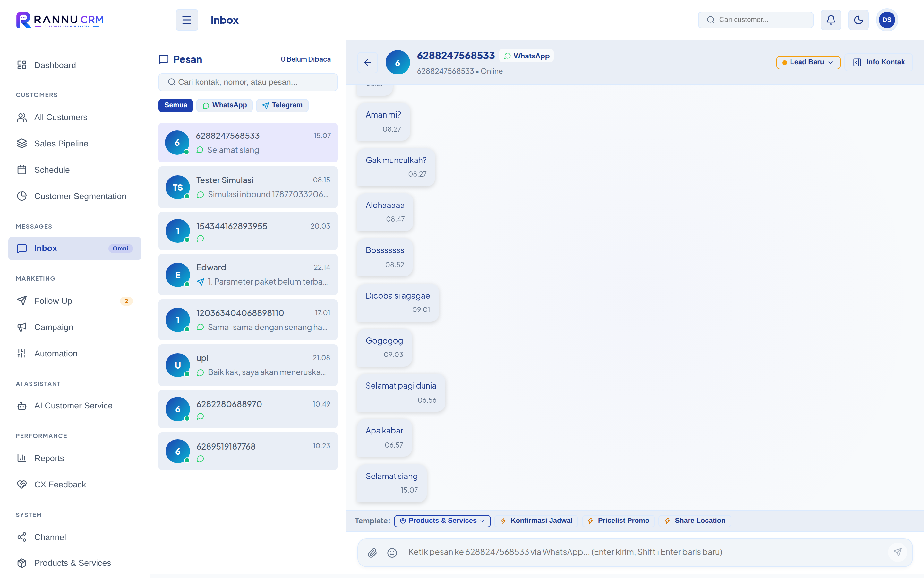The width and height of the screenshot is (924, 578).
Task: Open CX Feedback
Action: [x=75, y=485]
